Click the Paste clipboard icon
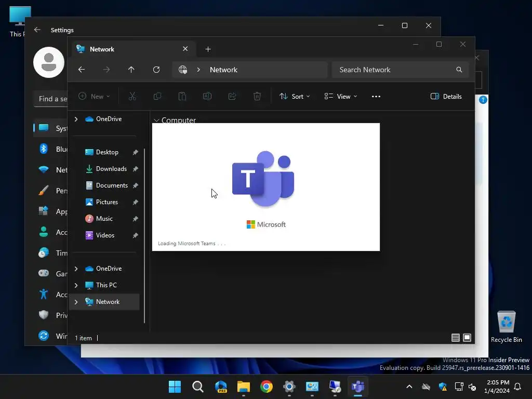This screenshot has width=532, height=399. pos(182,96)
